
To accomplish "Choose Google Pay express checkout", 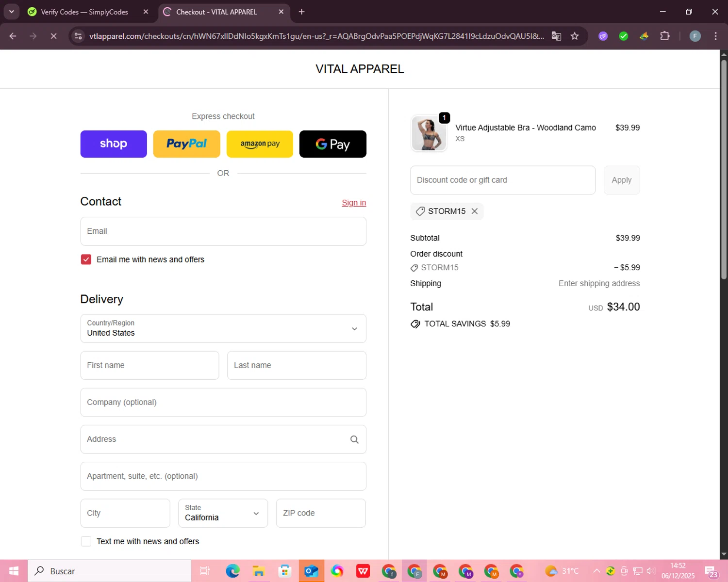I will pyautogui.click(x=333, y=144).
